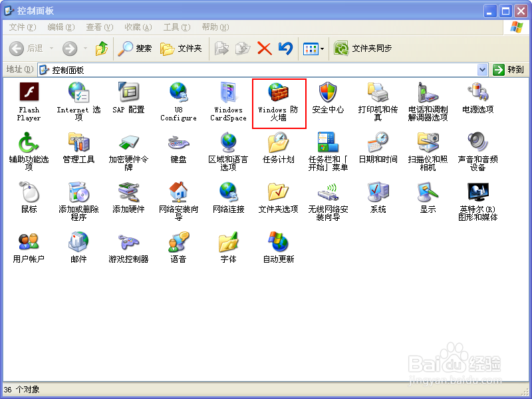Open U8 Configure icon

click(178, 102)
